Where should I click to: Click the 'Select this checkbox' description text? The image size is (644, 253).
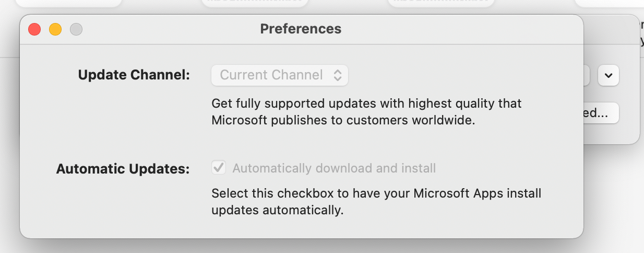click(x=376, y=202)
